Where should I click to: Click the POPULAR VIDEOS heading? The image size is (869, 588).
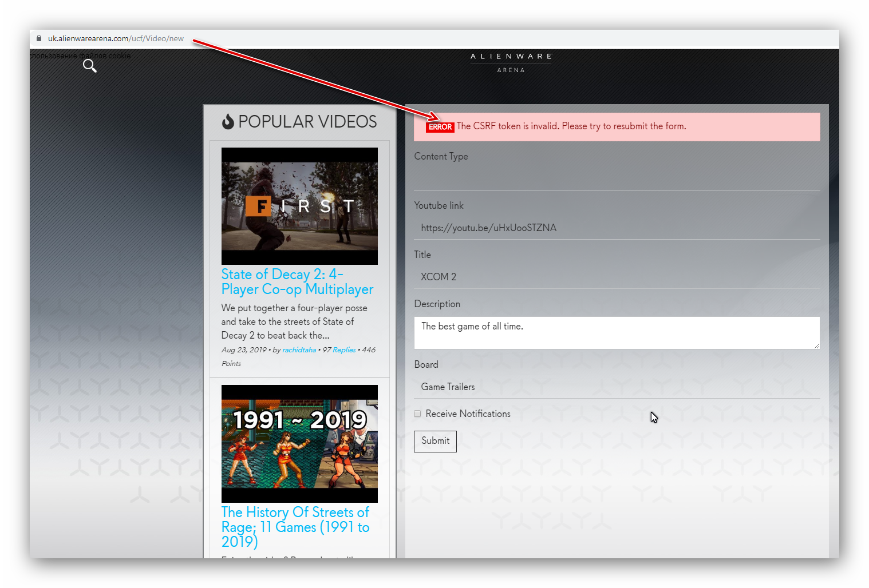click(x=307, y=121)
